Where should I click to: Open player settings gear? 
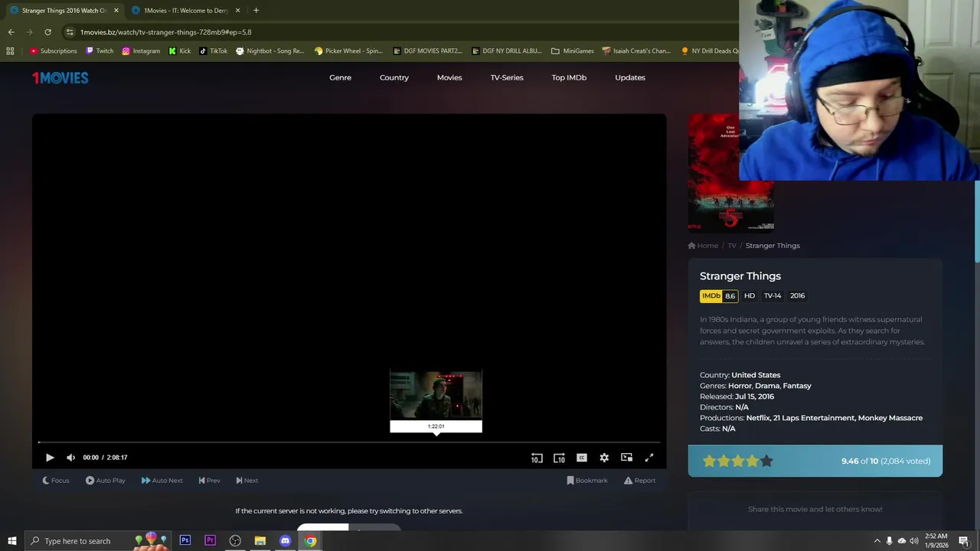(604, 458)
